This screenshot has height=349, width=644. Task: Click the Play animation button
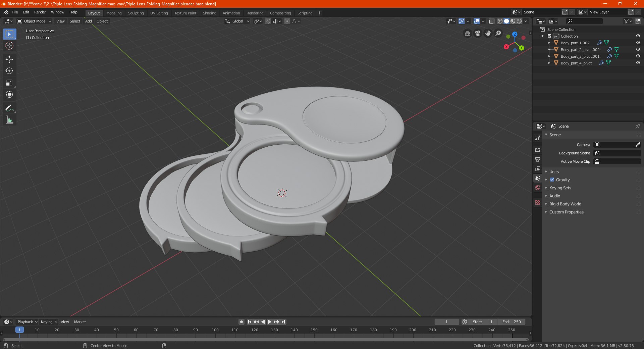pyautogui.click(x=270, y=322)
